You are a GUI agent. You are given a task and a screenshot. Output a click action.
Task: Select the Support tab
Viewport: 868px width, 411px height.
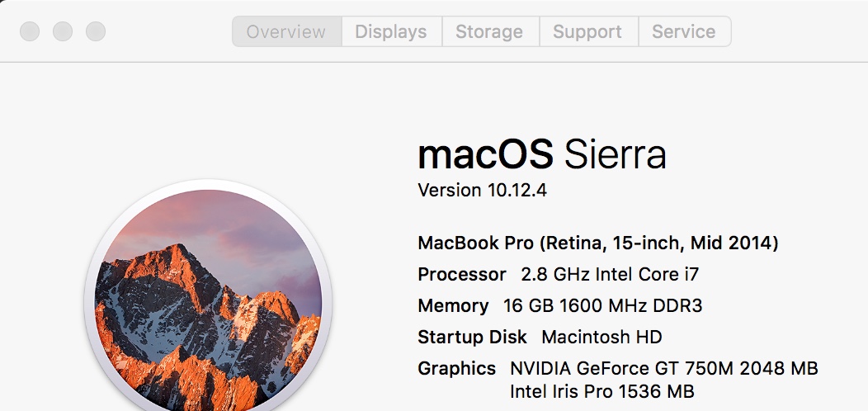pos(588,31)
